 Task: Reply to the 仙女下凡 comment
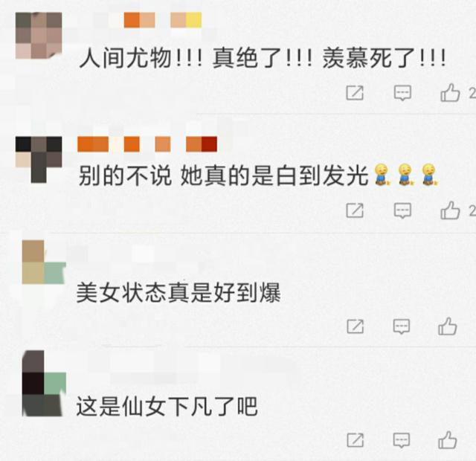(402, 440)
